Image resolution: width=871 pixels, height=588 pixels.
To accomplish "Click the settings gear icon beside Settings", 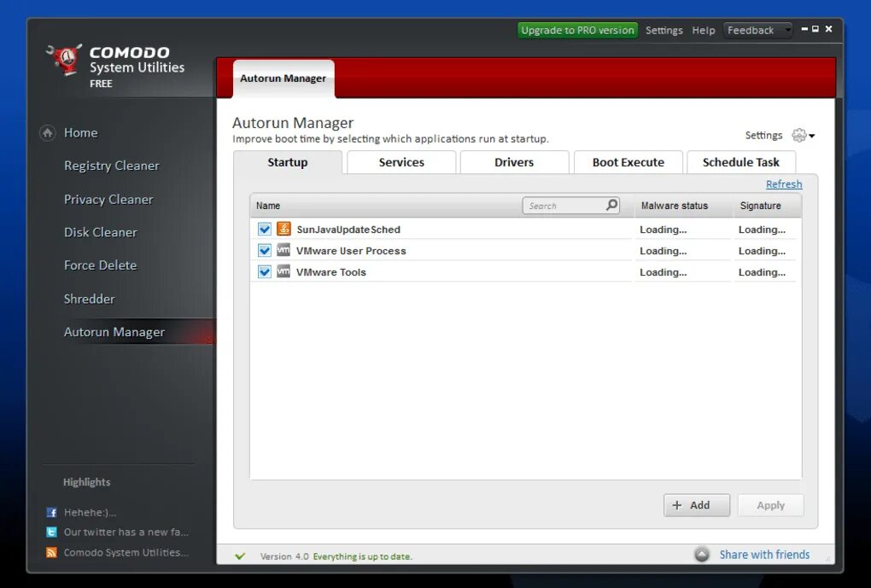I will (798, 135).
